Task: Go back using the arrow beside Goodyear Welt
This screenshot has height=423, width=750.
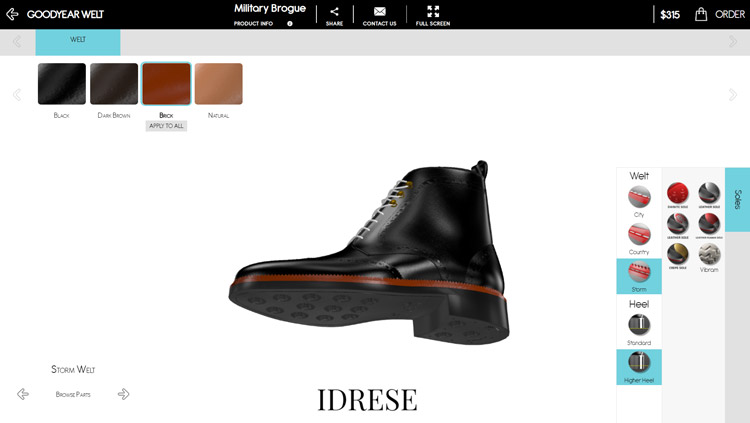Action: tap(12, 14)
